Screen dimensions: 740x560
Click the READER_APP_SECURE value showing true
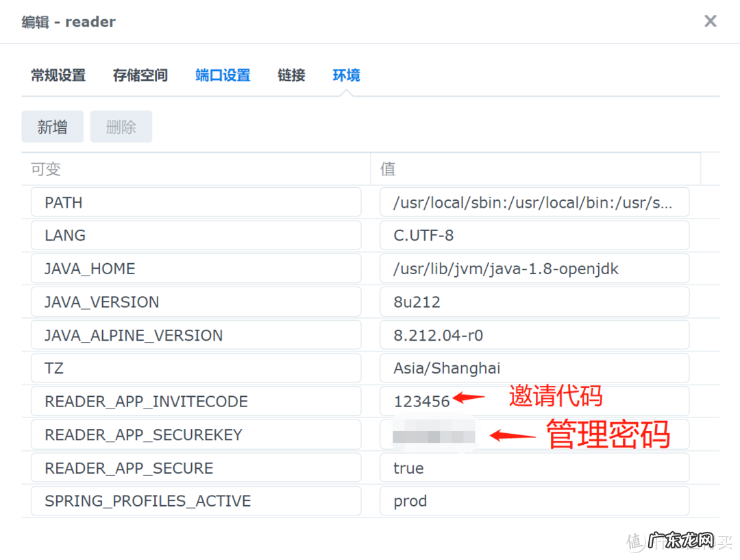[534, 467]
